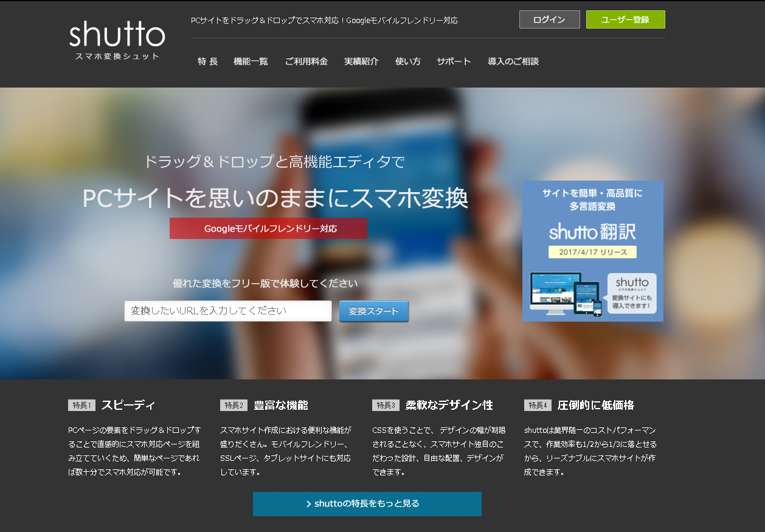The width and height of the screenshot is (765, 532).
Task: Click the red Googleモバイルフレンドリー対応 banner
Action: pos(268,229)
